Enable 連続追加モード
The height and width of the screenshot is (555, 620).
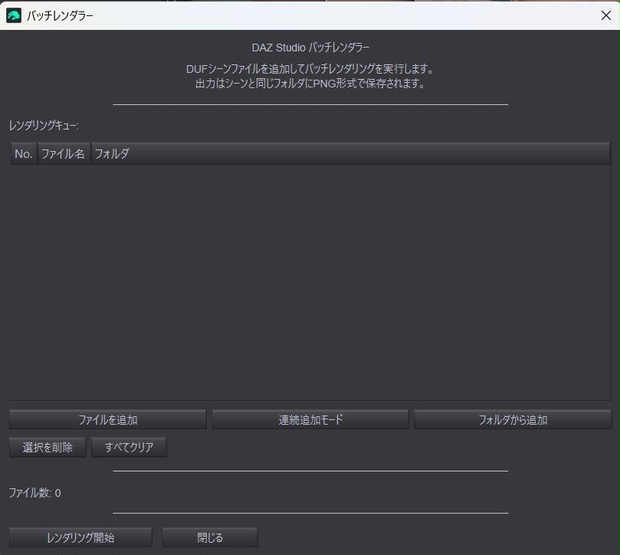pos(310,419)
